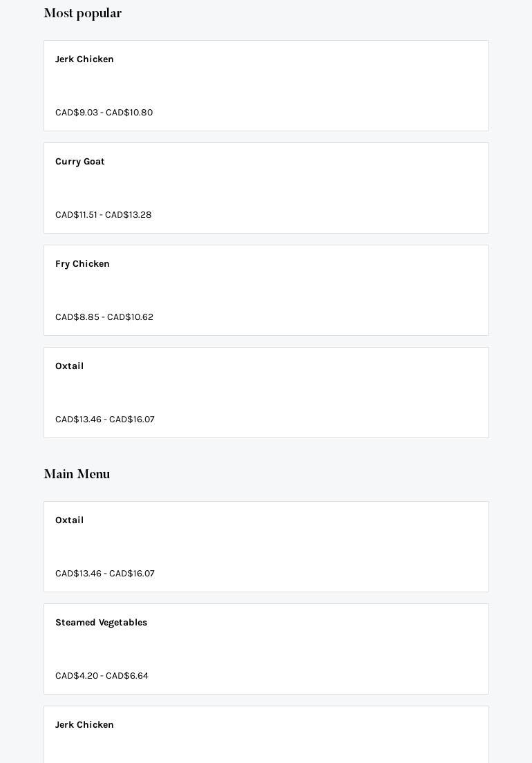The image size is (532, 763).
Task: Select the Fry Chicken menu card
Action: pos(266,290)
